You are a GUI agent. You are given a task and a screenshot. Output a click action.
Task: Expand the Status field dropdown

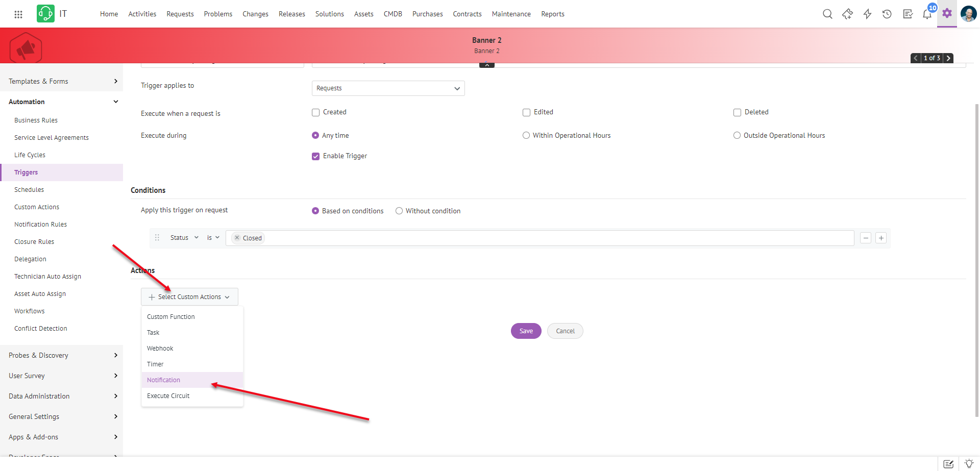184,238
